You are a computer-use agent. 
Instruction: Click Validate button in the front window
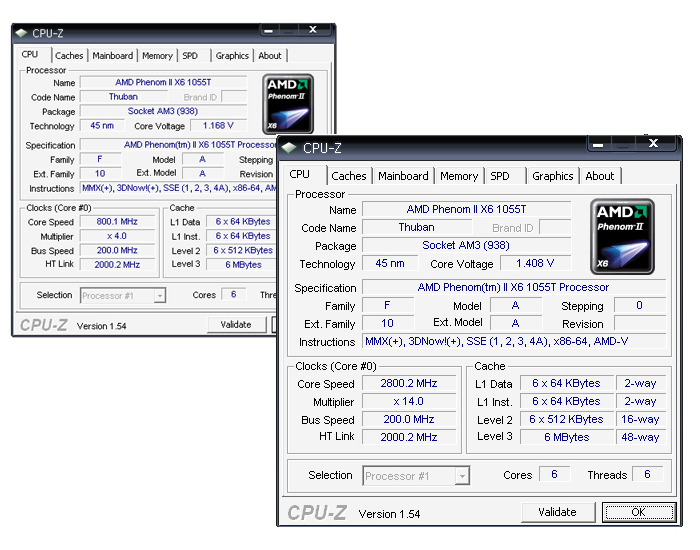pyautogui.click(x=558, y=512)
